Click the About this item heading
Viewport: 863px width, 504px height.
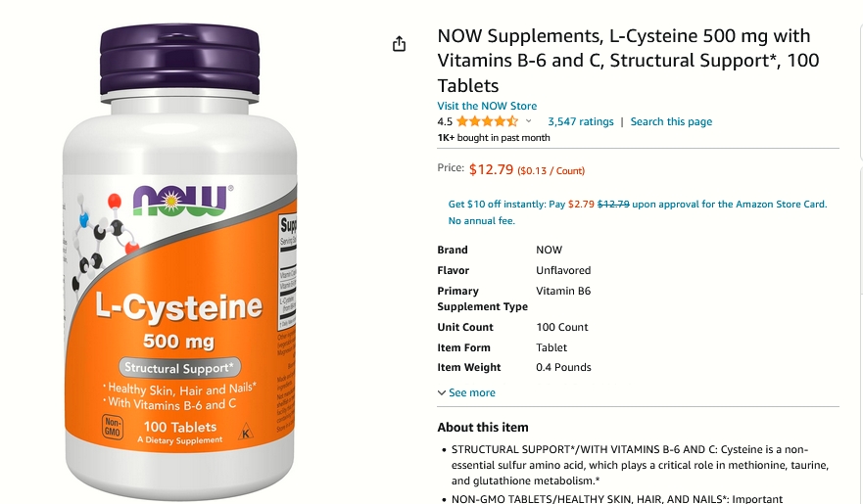point(483,427)
